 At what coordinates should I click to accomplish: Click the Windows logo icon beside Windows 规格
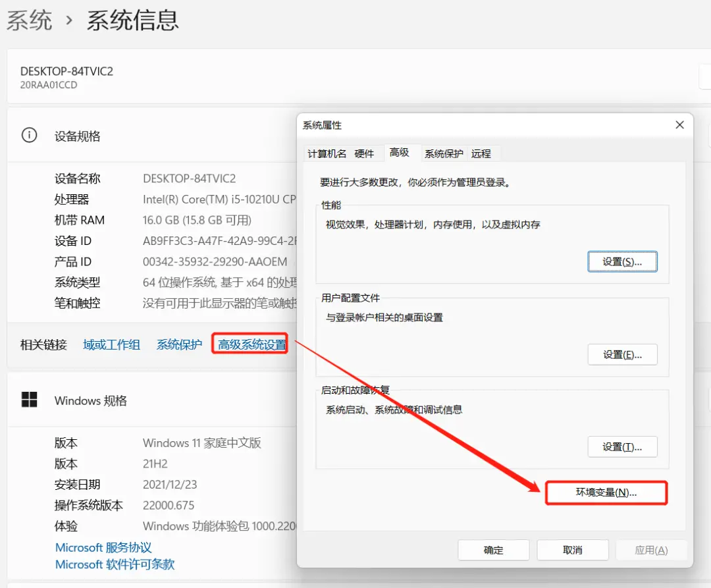tap(30, 400)
